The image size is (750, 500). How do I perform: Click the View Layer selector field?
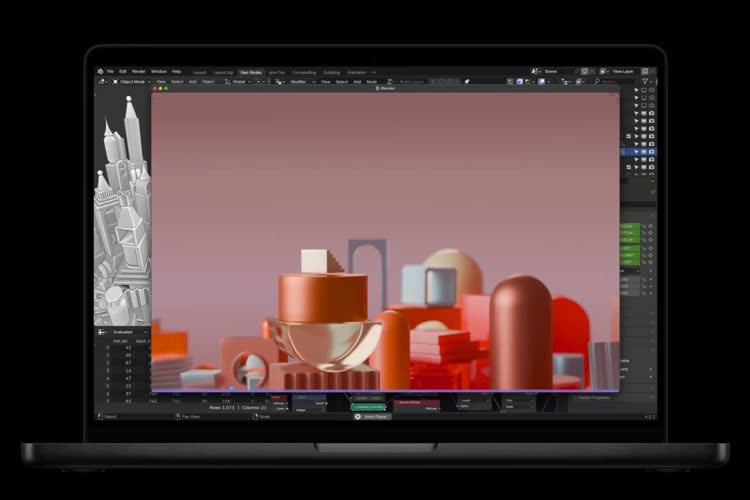(x=623, y=72)
